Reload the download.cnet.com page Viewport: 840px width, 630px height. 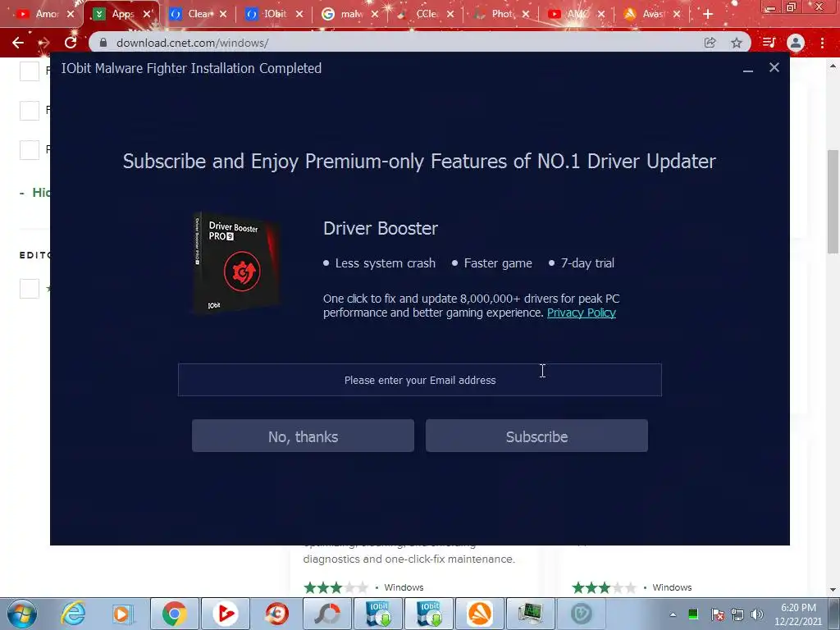pyautogui.click(x=71, y=43)
